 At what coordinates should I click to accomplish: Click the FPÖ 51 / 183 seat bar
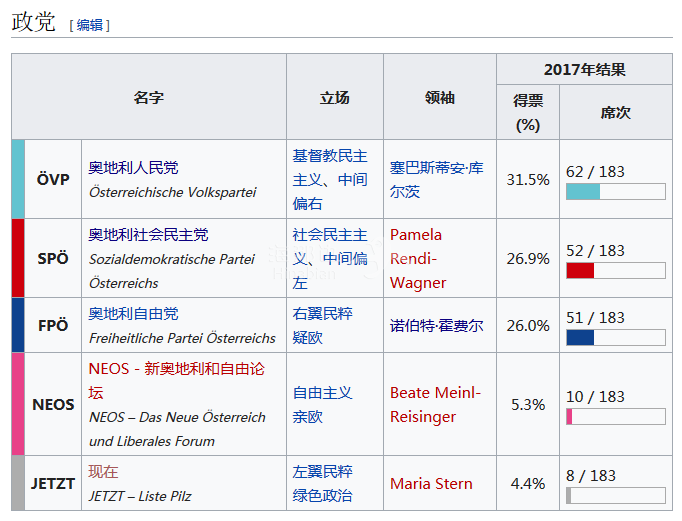point(616,337)
